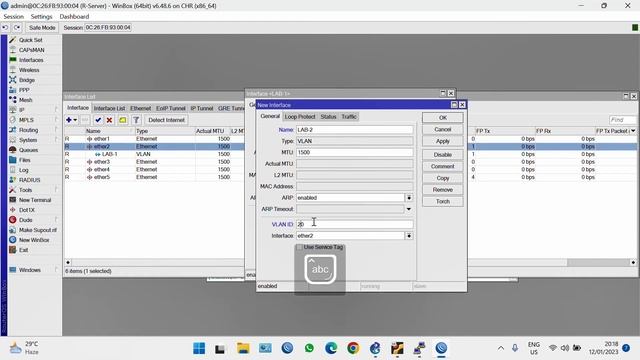Click Copy button in dialog
This screenshot has height=360, width=640.
[443, 178]
